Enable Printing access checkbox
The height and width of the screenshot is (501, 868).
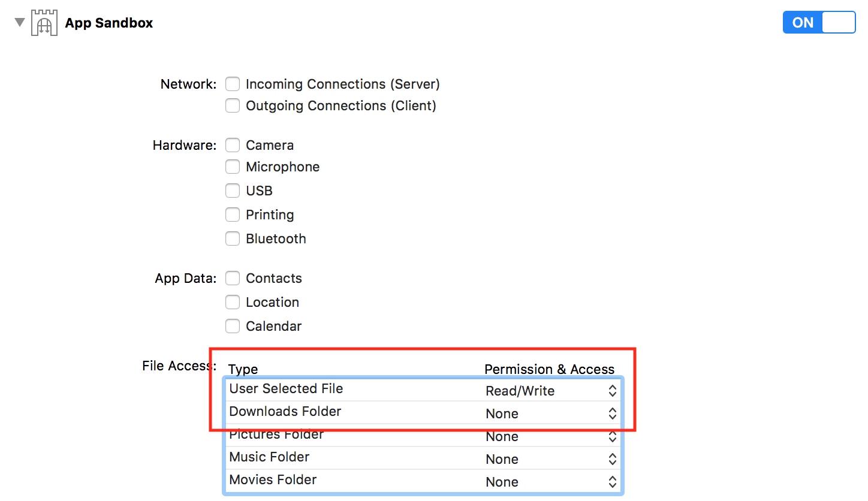[233, 215]
